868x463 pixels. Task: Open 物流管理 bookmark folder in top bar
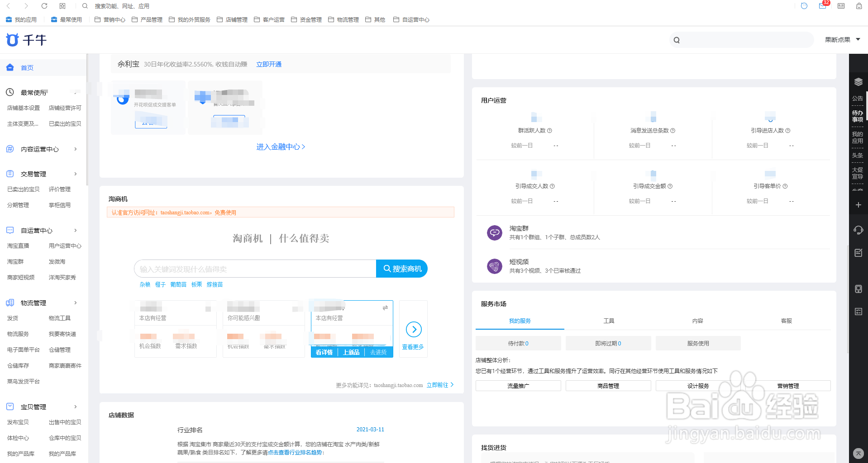tap(343, 19)
